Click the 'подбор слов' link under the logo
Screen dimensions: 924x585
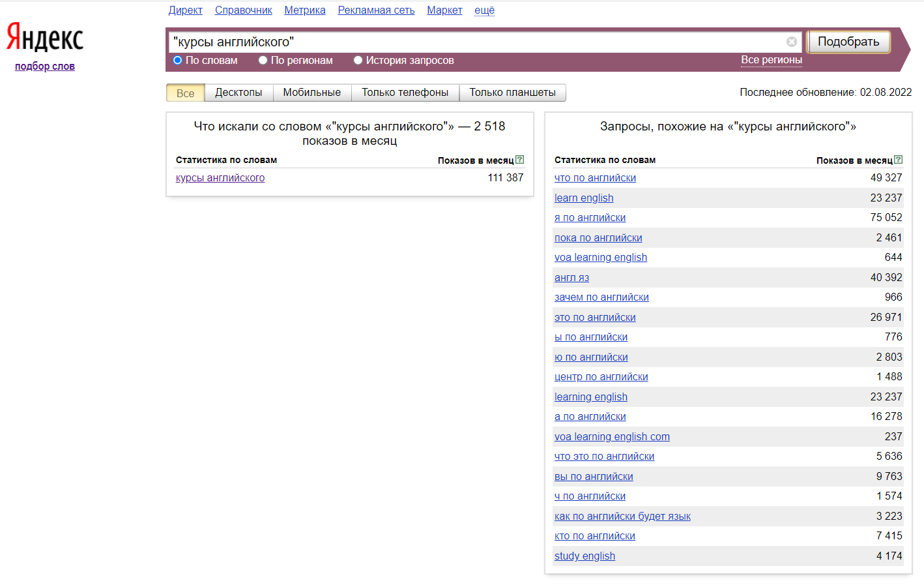click(45, 66)
